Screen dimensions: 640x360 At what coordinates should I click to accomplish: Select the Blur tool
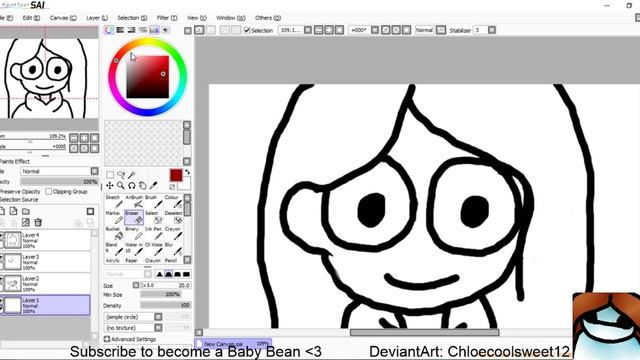click(173, 249)
